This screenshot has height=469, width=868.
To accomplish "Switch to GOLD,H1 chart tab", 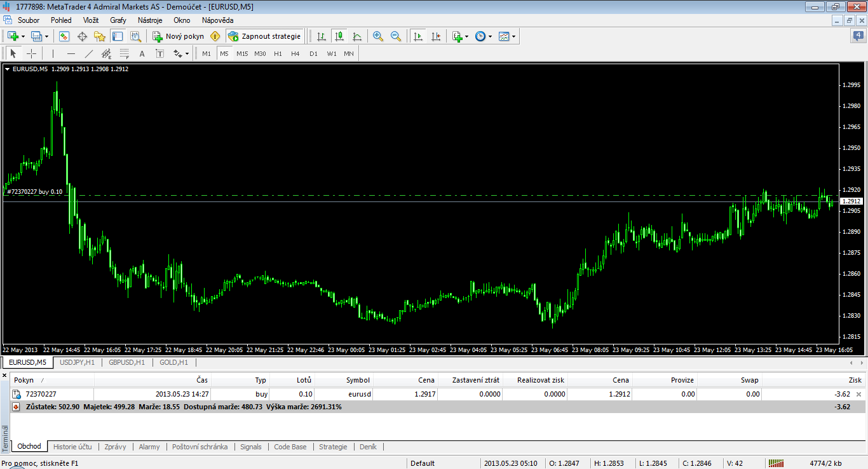I will point(173,362).
